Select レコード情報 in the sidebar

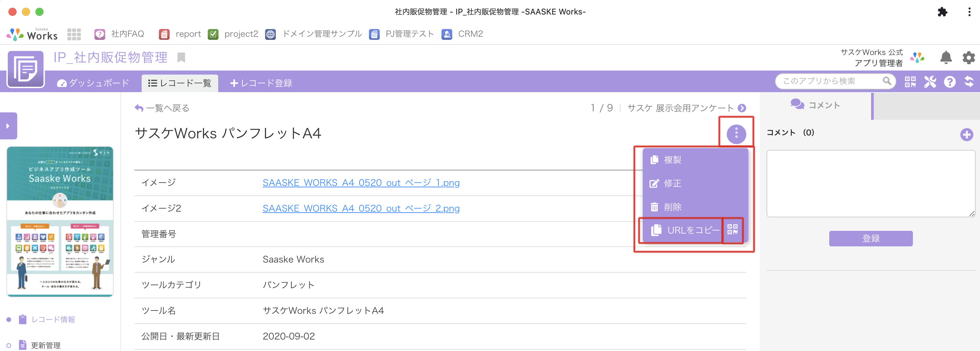click(53, 320)
